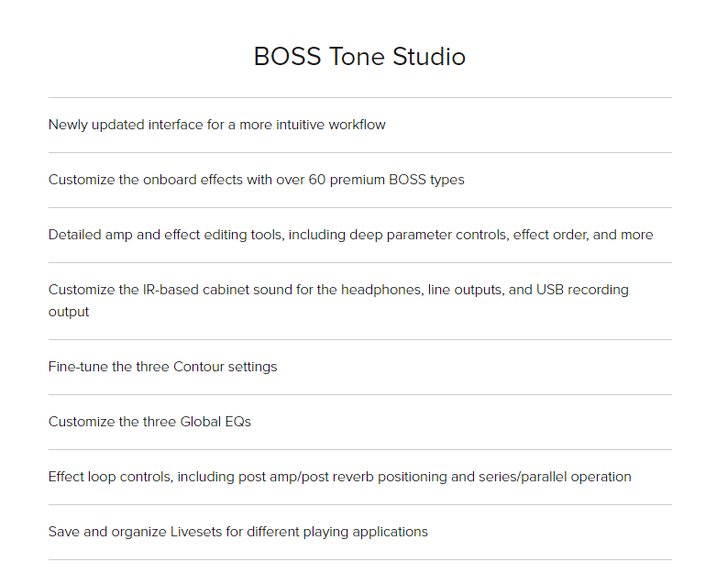Click the word 'Studio' in the title
This screenshot has height=573, width=728.
pos(429,57)
